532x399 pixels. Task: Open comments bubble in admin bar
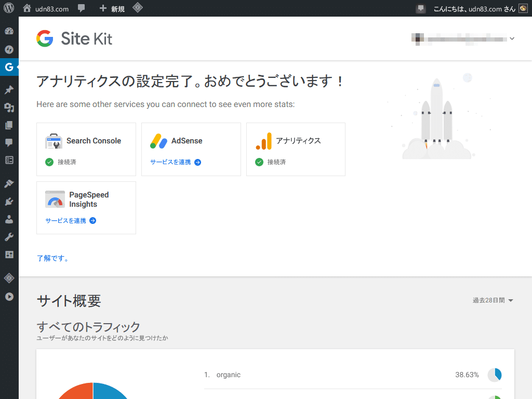pyautogui.click(x=81, y=8)
